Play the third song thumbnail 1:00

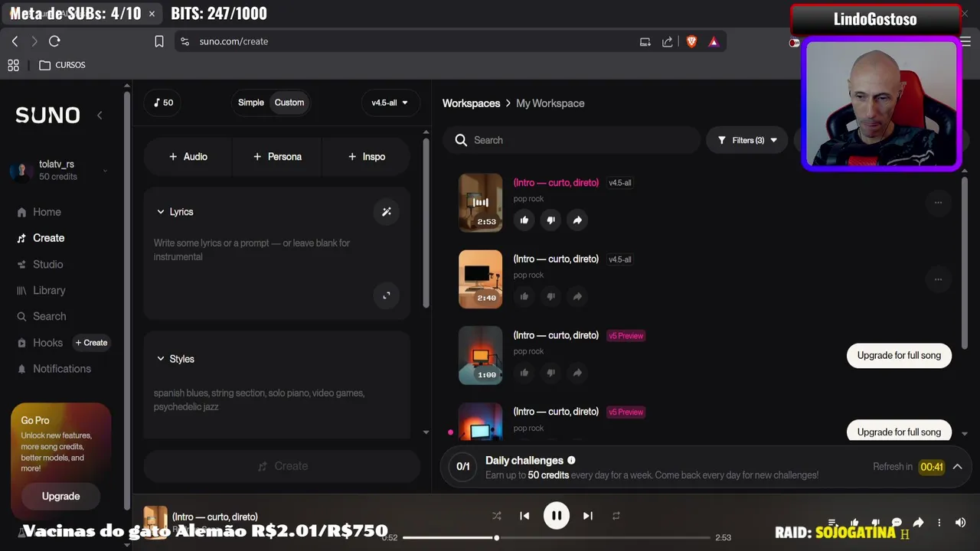[x=481, y=355]
